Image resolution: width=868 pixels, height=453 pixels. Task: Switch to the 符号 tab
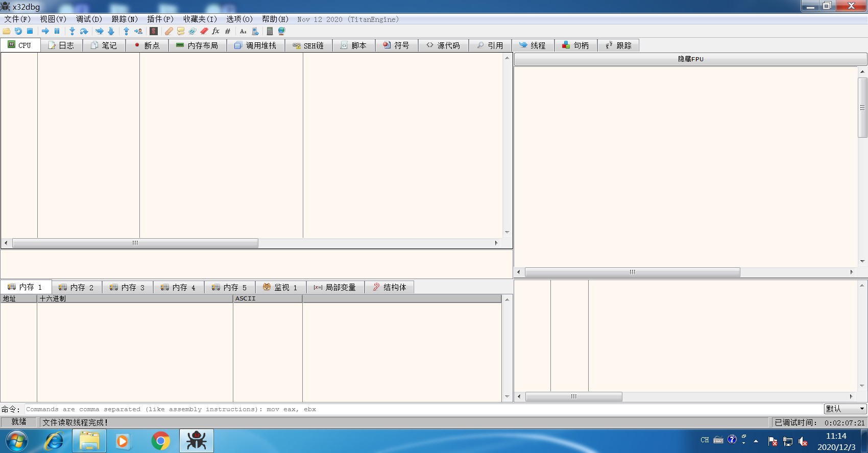tap(397, 45)
